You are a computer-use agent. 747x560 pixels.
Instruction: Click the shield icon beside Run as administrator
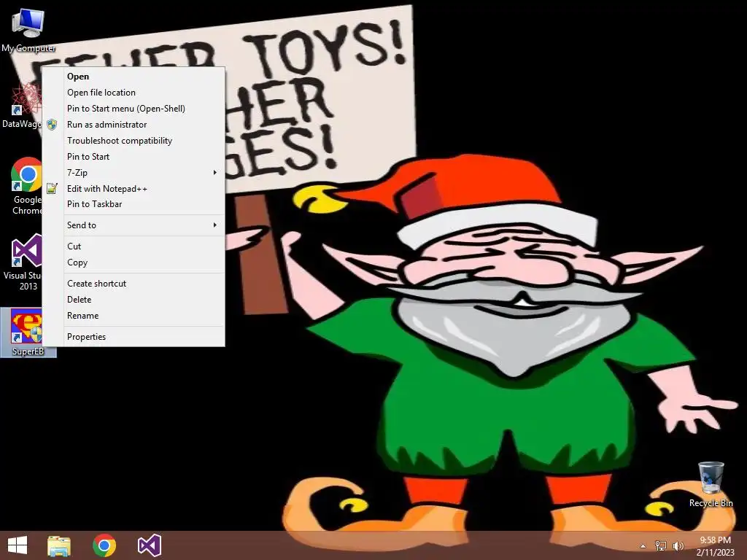[52, 125]
